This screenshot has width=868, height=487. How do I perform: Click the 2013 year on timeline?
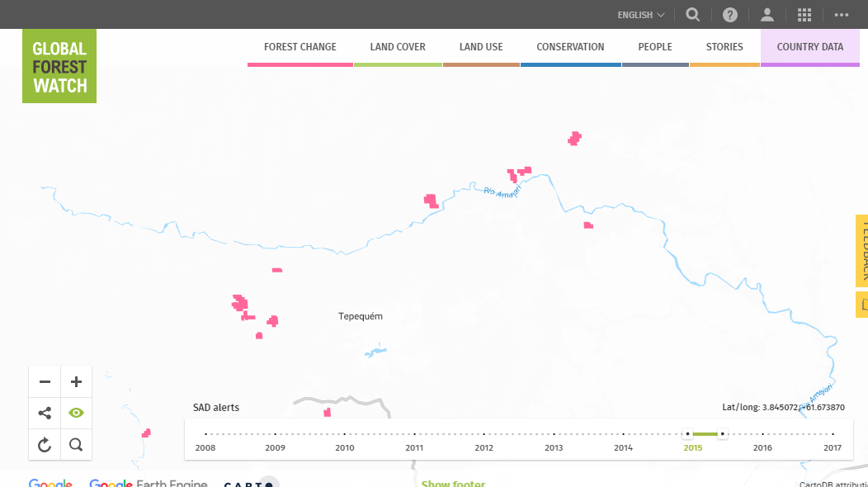(554, 447)
